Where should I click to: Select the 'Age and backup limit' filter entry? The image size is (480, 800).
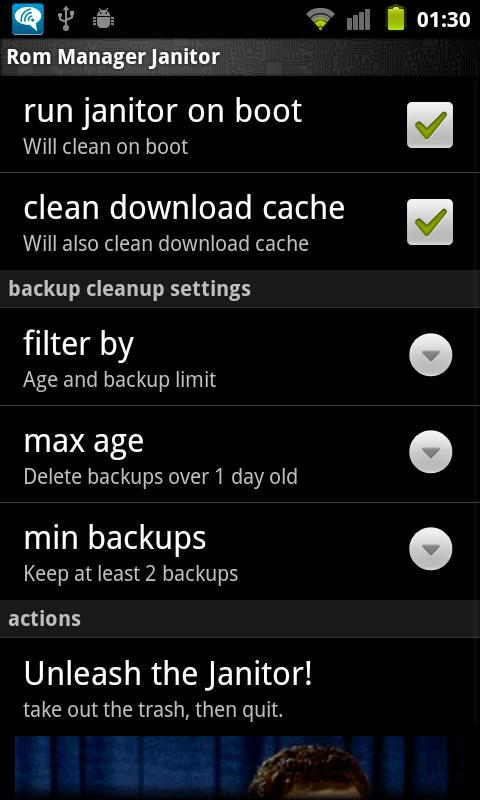click(119, 380)
